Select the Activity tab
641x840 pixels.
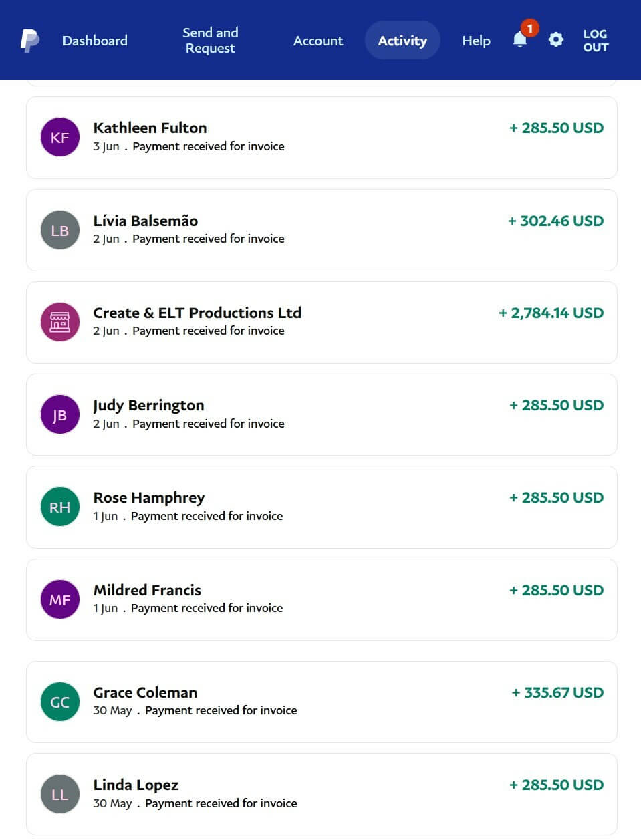click(x=402, y=41)
